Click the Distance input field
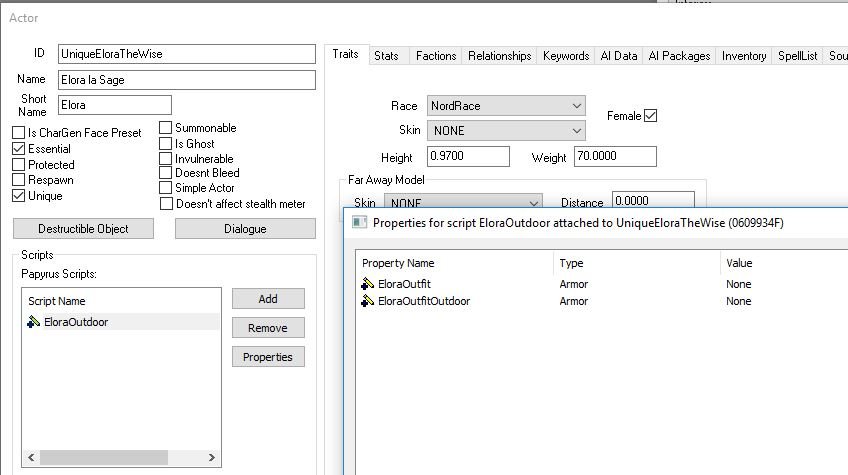The width and height of the screenshot is (848, 475). pos(653,200)
